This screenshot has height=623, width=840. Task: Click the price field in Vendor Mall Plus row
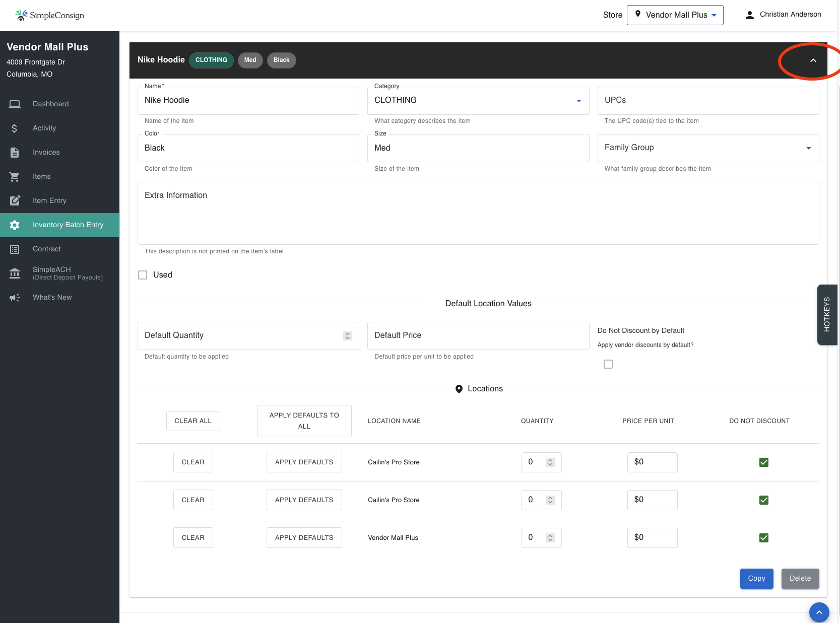[x=653, y=538]
